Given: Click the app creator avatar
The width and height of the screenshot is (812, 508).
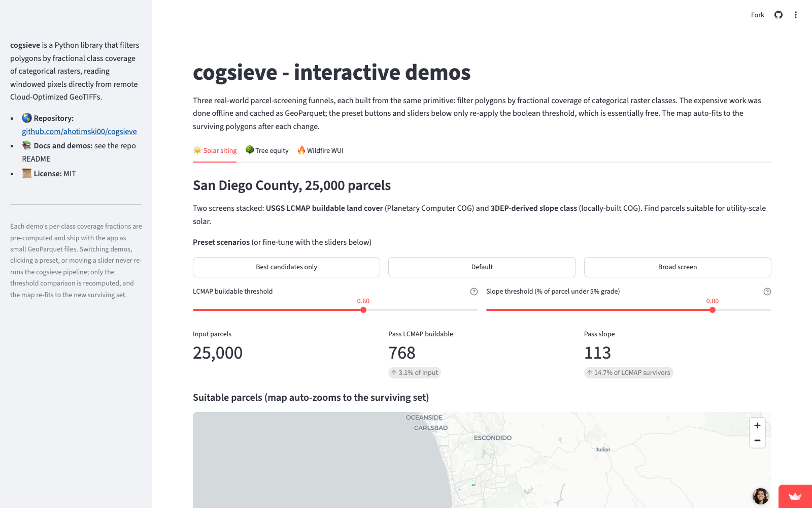Looking at the screenshot, I should click(x=760, y=496).
